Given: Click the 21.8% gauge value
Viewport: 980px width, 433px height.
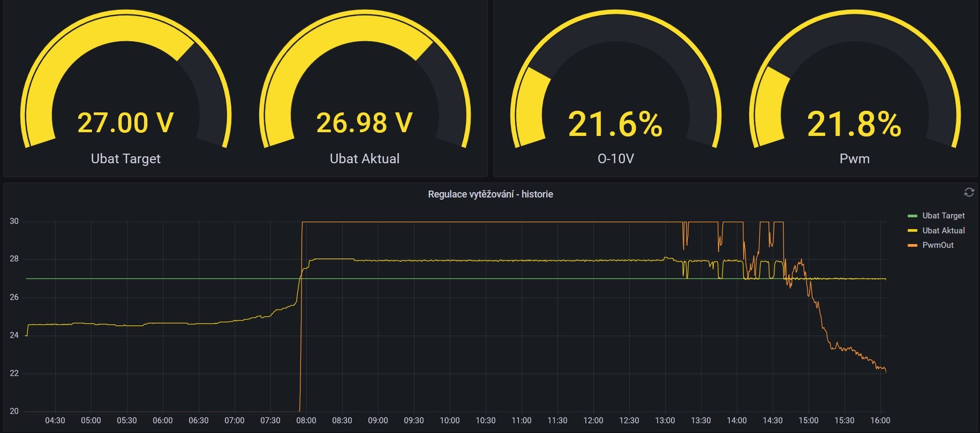Looking at the screenshot, I should pos(854,124).
